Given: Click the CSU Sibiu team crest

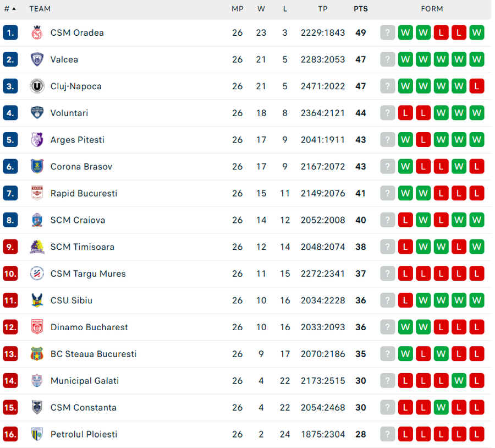Looking at the screenshot, I should pos(37,301).
